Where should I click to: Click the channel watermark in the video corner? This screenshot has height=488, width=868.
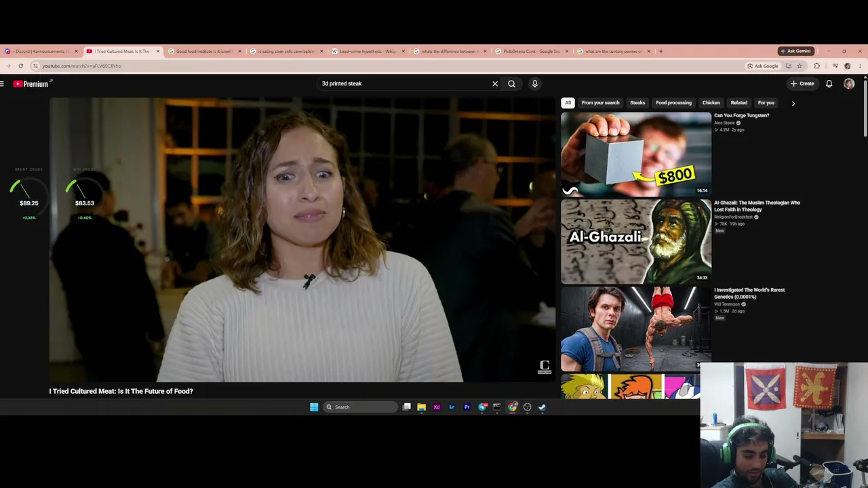point(545,367)
